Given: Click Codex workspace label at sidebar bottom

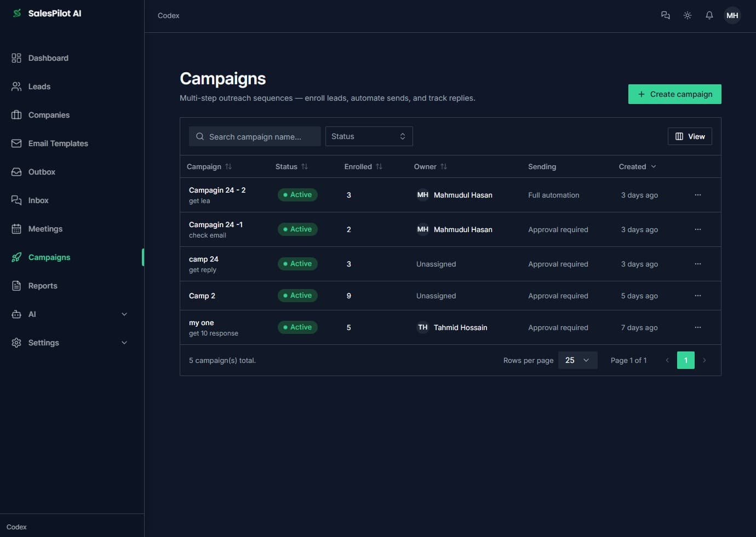Looking at the screenshot, I should tap(16, 527).
